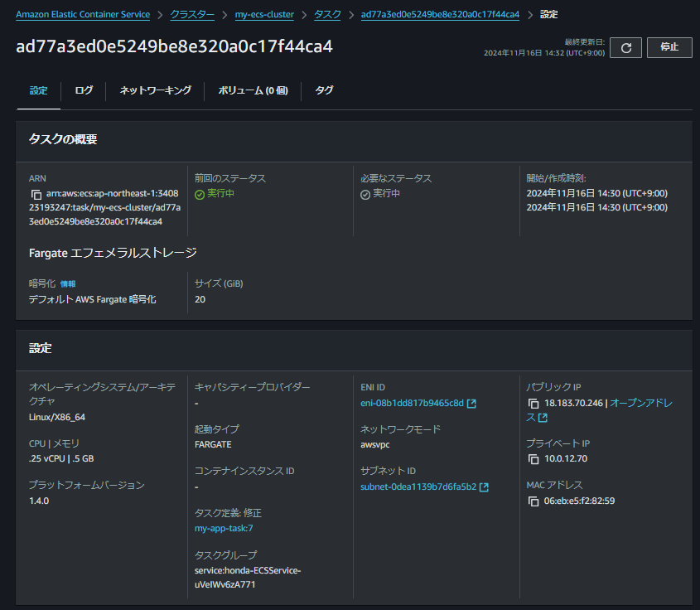This screenshot has height=610, width=700.
Task: Click デフォルト AWS Fargate 暗号化 text
Action: coord(93,300)
